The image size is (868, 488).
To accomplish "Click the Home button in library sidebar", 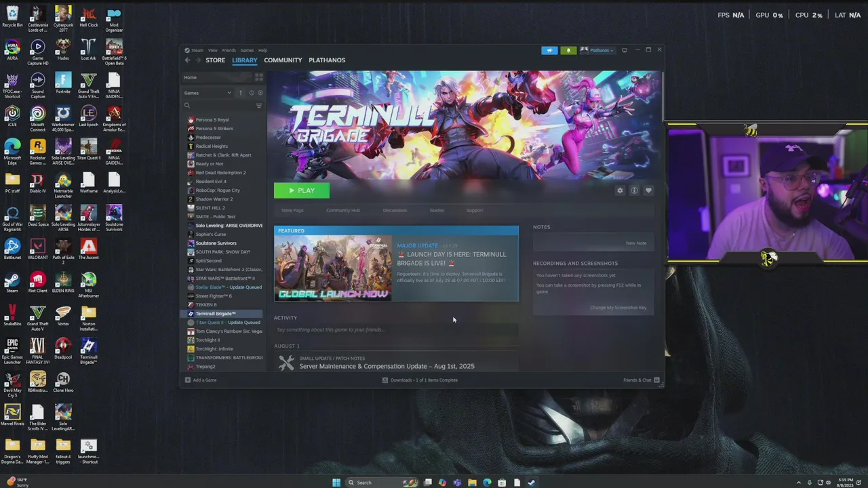I will 216,77.
